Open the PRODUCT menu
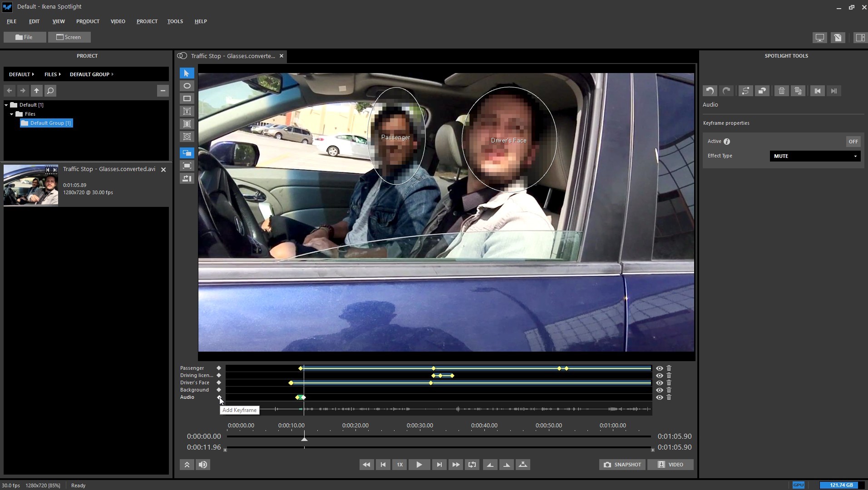Screen dimensions: 868x490 coord(88,21)
